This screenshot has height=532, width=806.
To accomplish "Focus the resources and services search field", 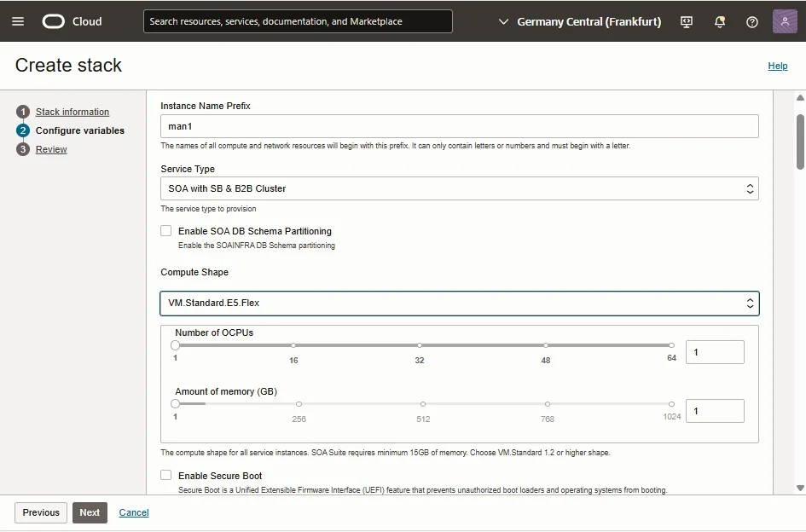I will click(298, 21).
